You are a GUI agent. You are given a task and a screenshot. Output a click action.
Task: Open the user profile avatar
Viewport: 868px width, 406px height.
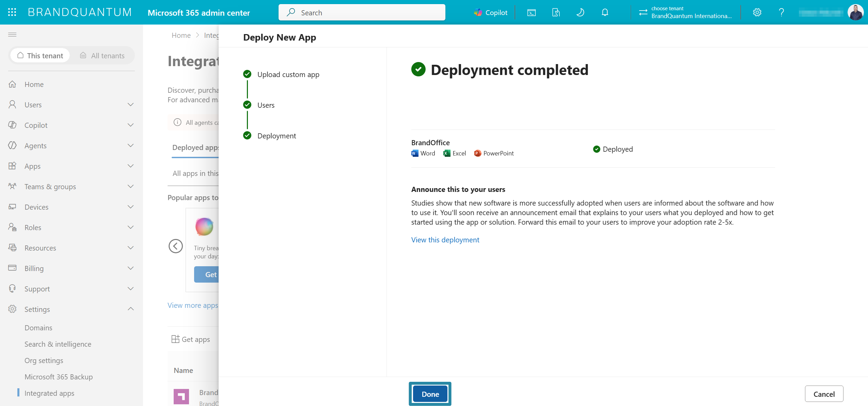[855, 13]
